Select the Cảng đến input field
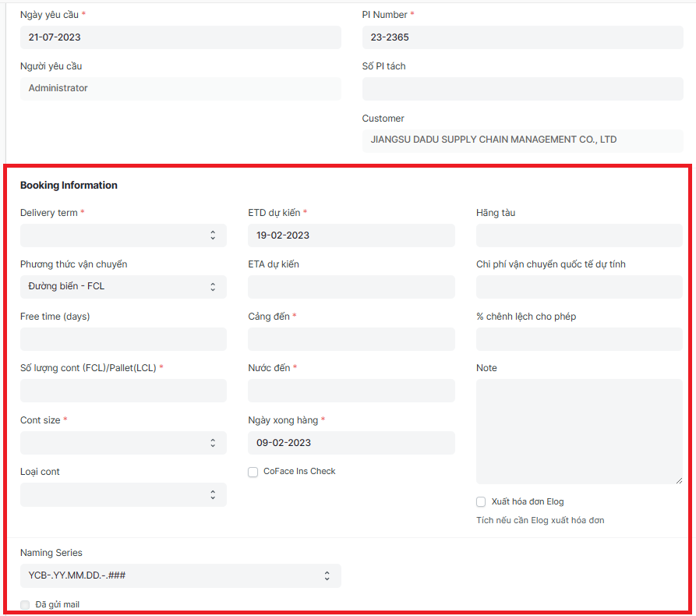The width and height of the screenshot is (696, 616). point(351,339)
